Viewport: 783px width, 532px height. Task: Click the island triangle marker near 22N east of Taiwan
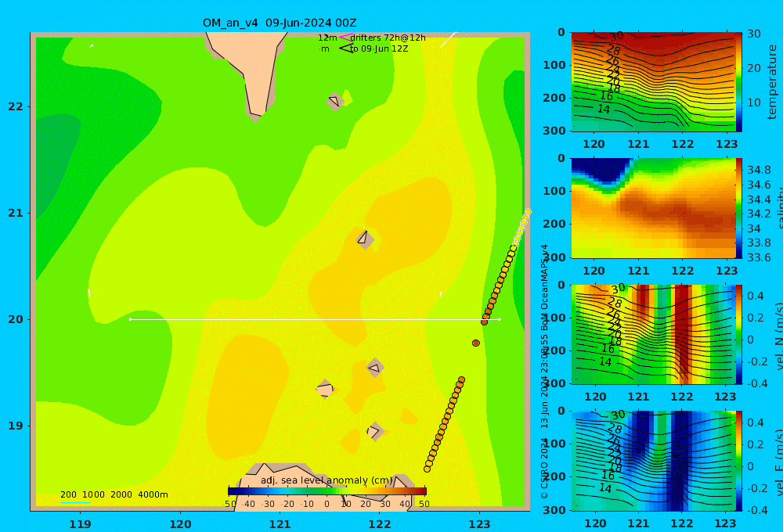(x=334, y=101)
